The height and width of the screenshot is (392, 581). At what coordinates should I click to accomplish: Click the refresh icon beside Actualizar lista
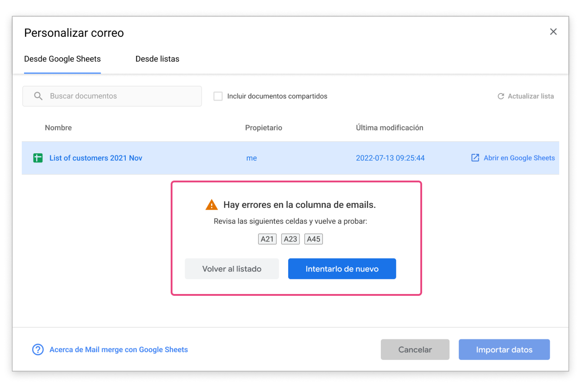coord(501,96)
